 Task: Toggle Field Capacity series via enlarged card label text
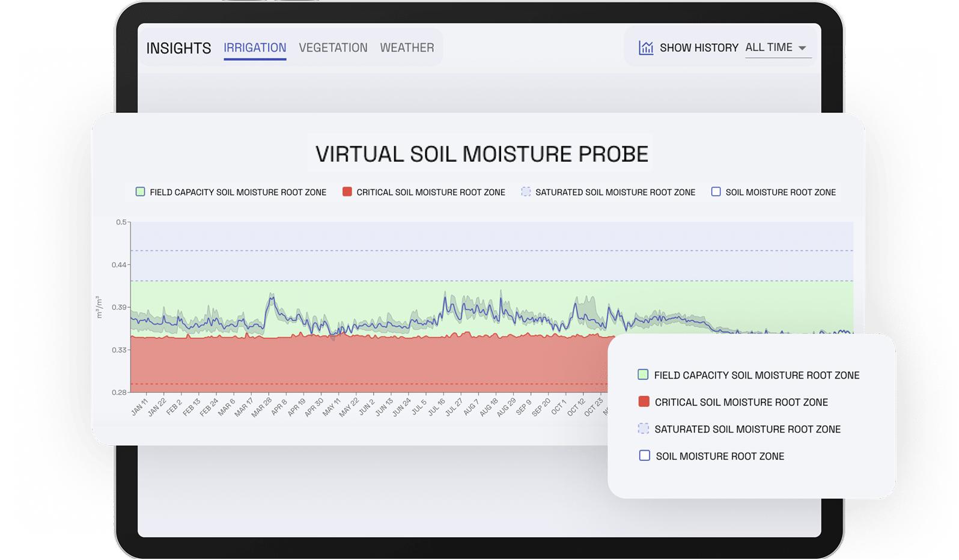click(757, 376)
